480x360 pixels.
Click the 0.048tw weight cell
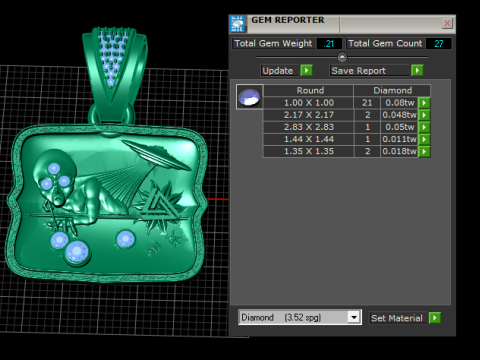tap(399, 115)
